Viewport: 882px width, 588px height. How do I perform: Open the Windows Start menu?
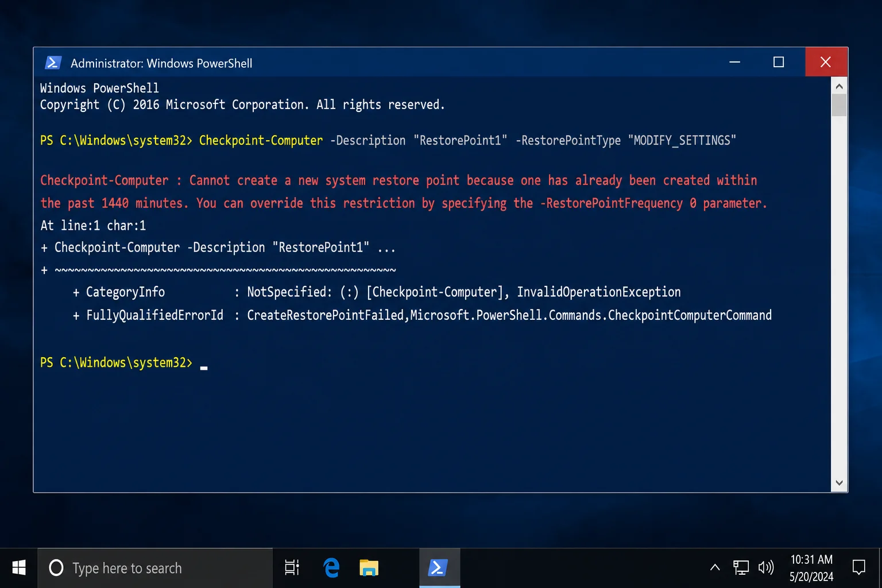[19, 568]
